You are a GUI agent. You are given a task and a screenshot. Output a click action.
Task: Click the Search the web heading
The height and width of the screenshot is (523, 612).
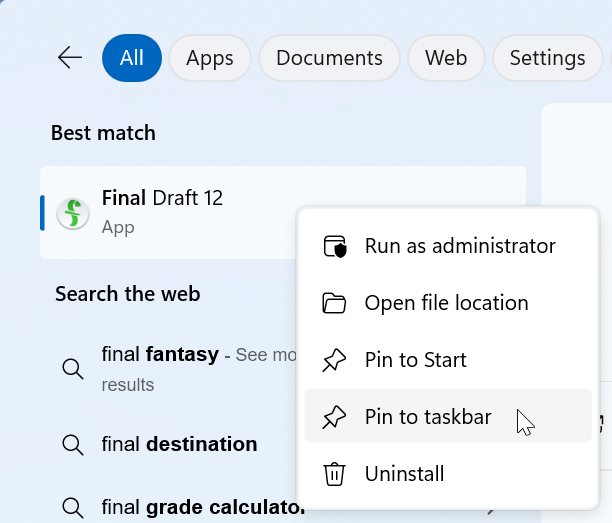128,294
